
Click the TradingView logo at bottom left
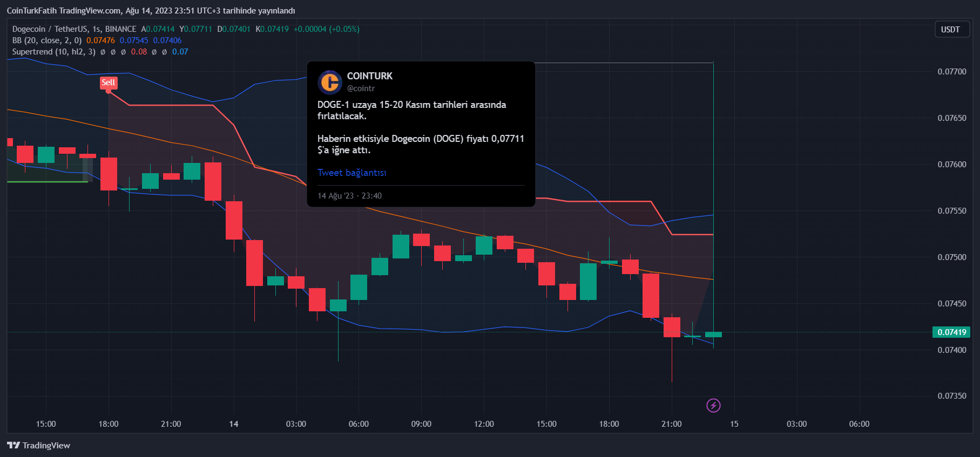point(38,445)
